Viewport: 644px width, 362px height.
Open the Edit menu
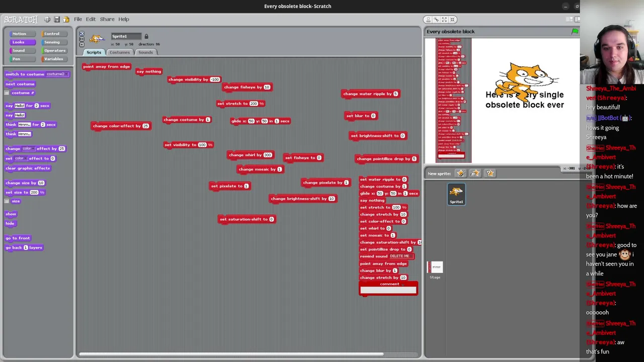pyautogui.click(x=91, y=19)
